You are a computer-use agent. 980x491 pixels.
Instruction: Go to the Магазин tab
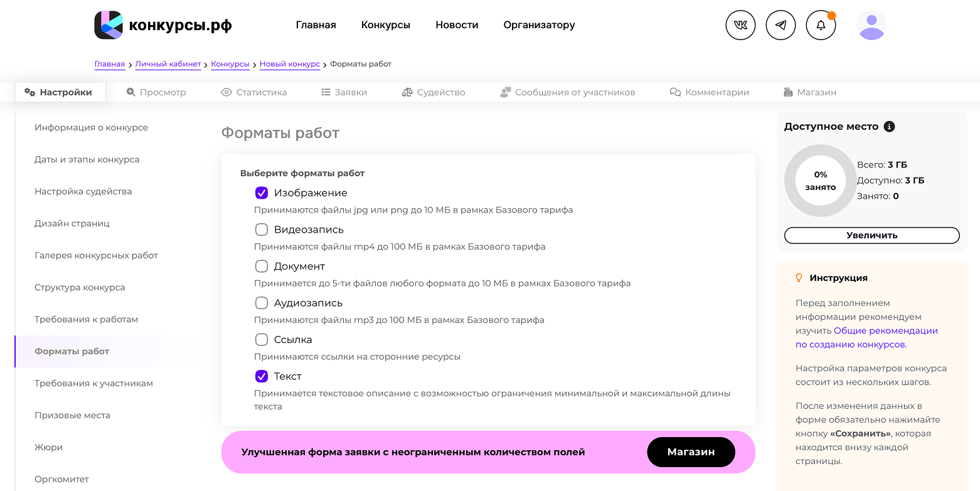(810, 92)
